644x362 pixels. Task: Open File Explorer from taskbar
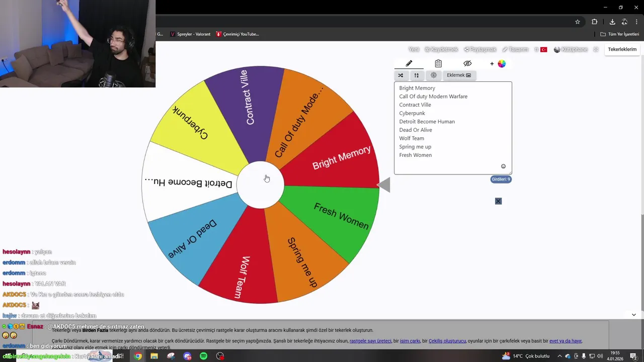154,356
